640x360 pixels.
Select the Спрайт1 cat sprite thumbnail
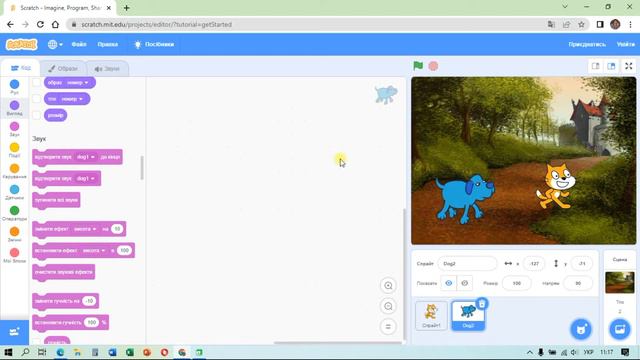click(431, 316)
